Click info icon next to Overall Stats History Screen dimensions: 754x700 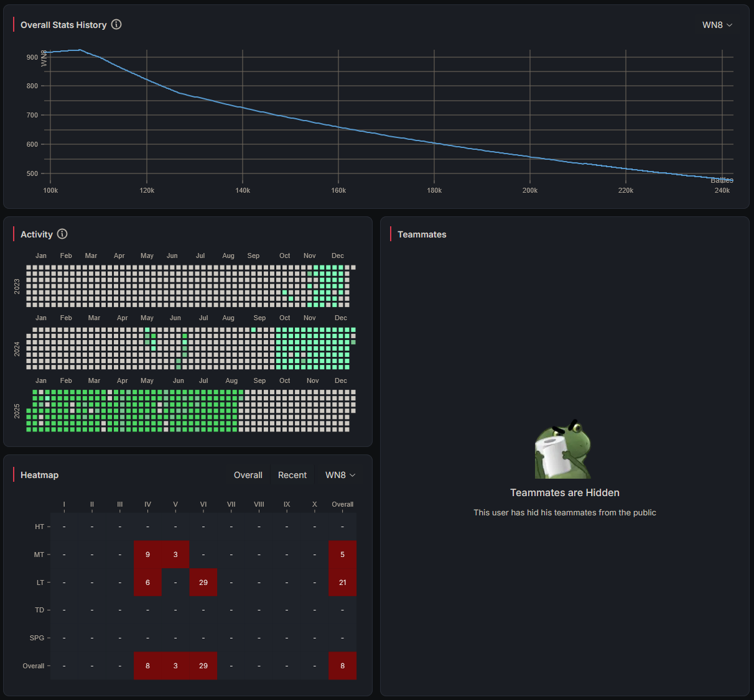(116, 24)
